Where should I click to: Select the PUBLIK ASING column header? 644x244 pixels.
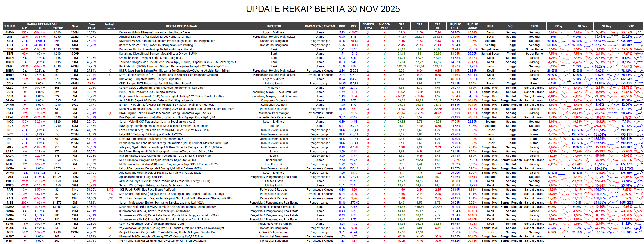pos(472,26)
